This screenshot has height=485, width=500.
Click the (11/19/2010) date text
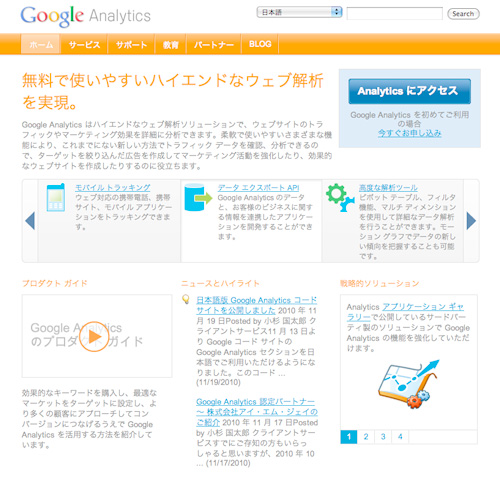pyautogui.click(x=218, y=382)
